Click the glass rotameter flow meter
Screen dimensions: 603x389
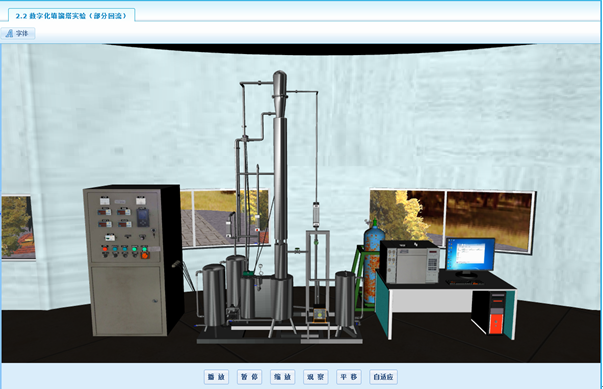(x=316, y=214)
